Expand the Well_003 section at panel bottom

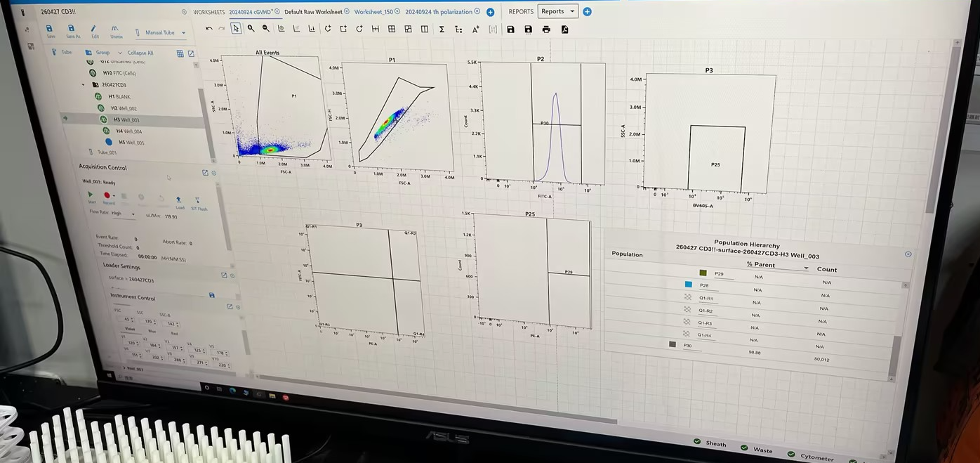pos(124,368)
